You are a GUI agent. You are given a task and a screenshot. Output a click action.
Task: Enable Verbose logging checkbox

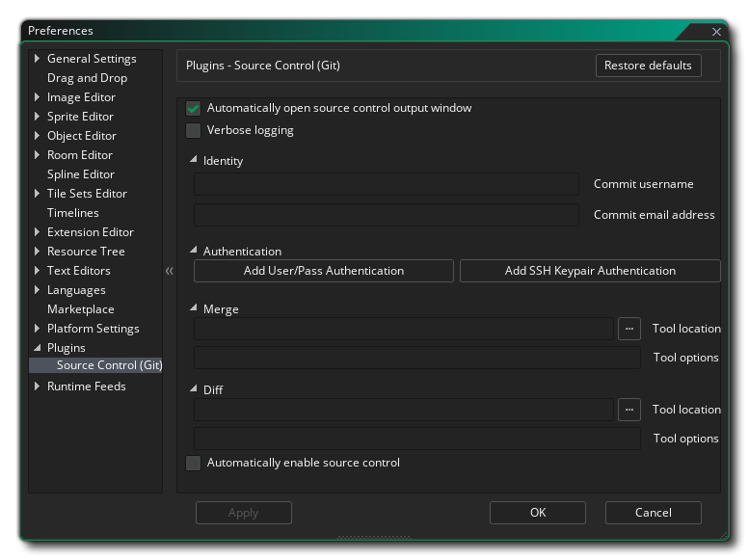pos(194,130)
